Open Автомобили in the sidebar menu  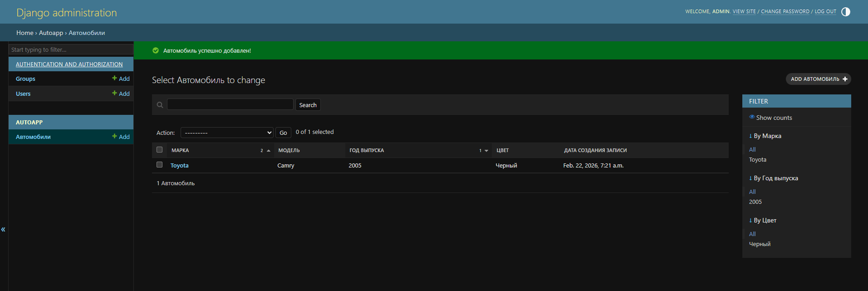[33, 137]
